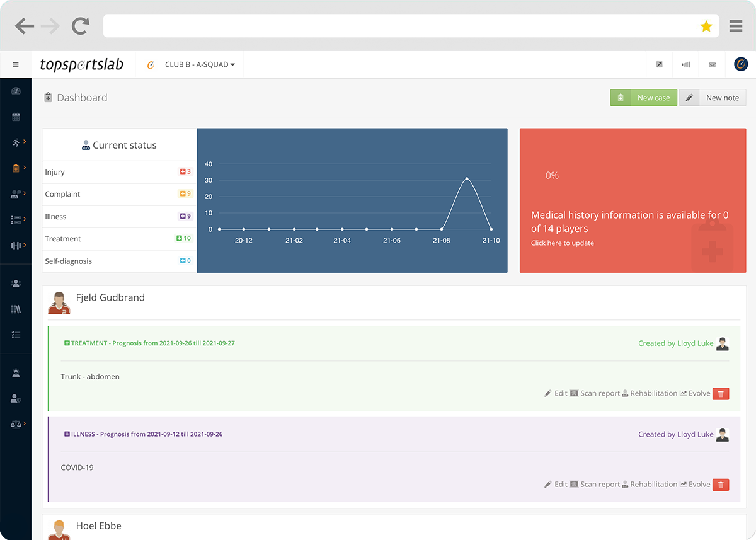Click Hoel Ebbe's player avatar
This screenshot has width=756, height=540.
[59, 529]
